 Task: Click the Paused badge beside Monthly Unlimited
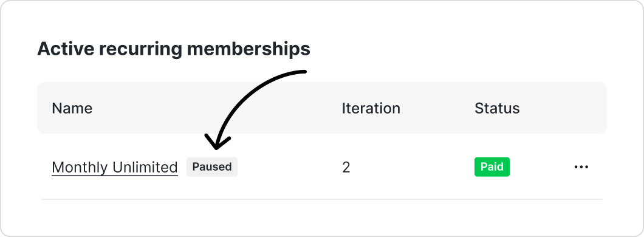212,167
